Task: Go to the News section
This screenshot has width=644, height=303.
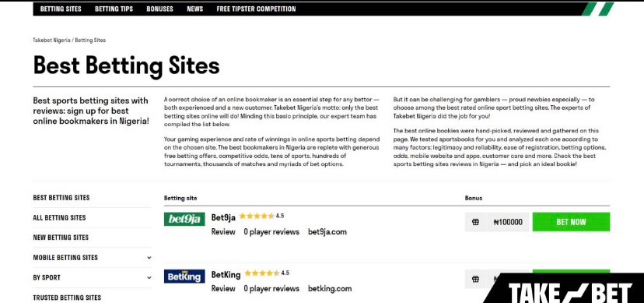Action: pos(194,9)
